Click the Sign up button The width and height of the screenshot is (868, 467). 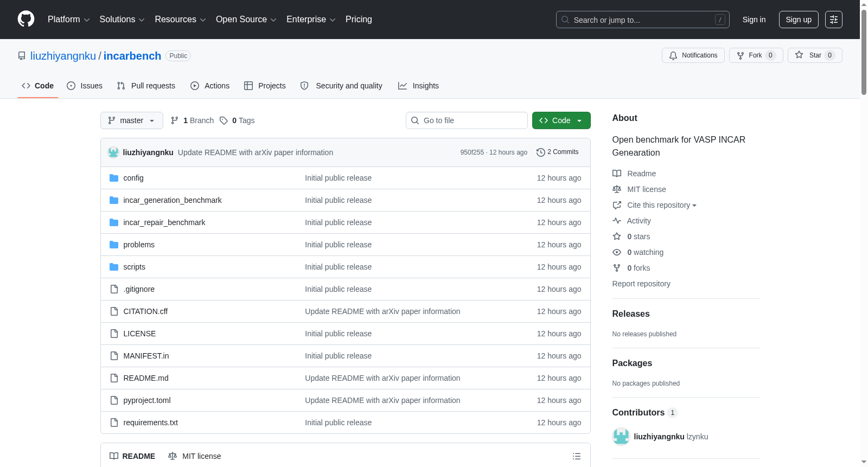(x=799, y=20)
